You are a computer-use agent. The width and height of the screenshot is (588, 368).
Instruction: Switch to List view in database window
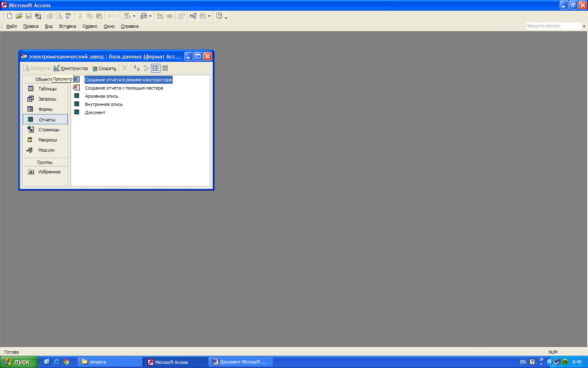(156, 68)
